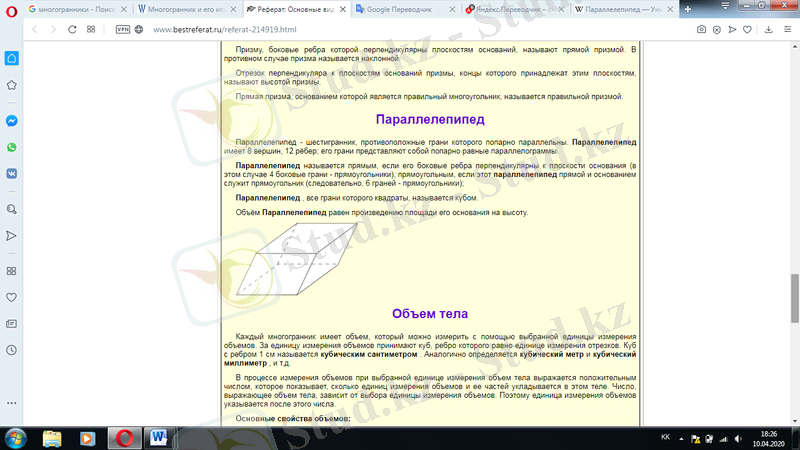The height and width of the screenshot is (450, 800).
Task: Open Facebook Messenger in sidebar
Action: (11, 121)
